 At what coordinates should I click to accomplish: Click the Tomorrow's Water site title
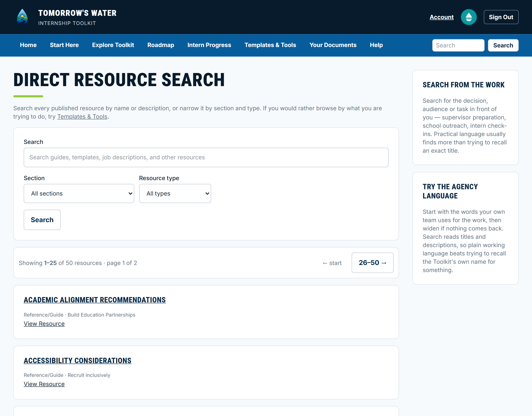[x=77, y=13]
